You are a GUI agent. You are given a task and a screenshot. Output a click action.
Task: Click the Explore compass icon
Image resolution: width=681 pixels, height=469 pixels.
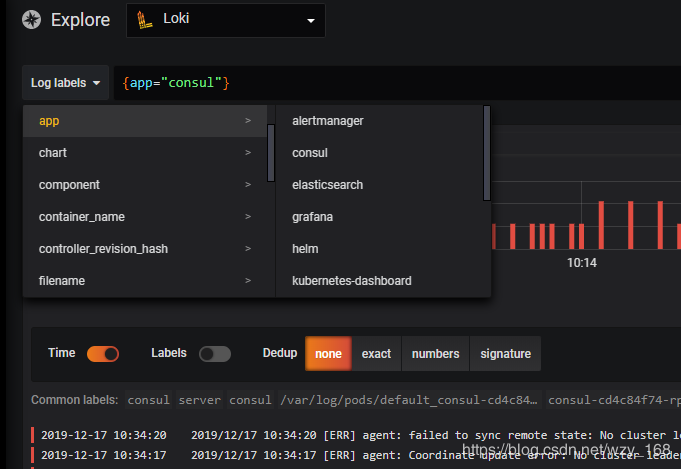click(x=32, y=20)
